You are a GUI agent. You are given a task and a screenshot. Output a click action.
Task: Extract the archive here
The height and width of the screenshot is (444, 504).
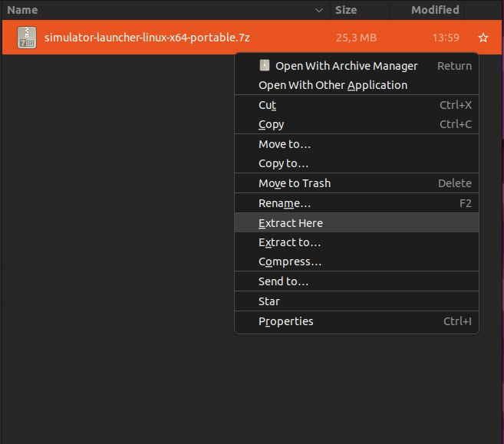point(291,223)
